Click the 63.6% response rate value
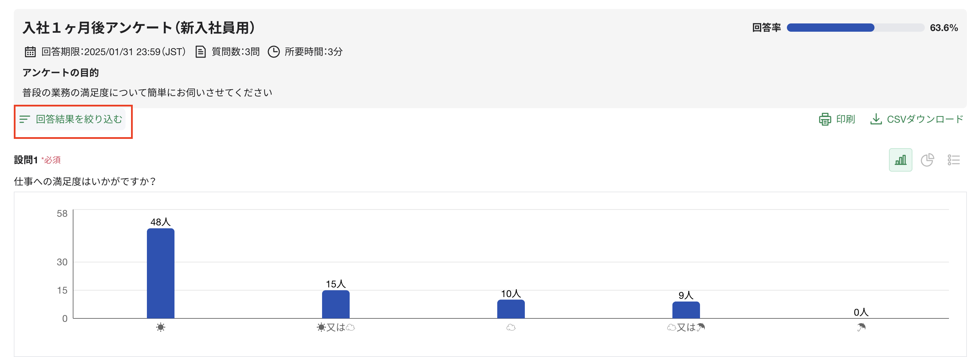980x357 pixels. [x=943, y=28]
